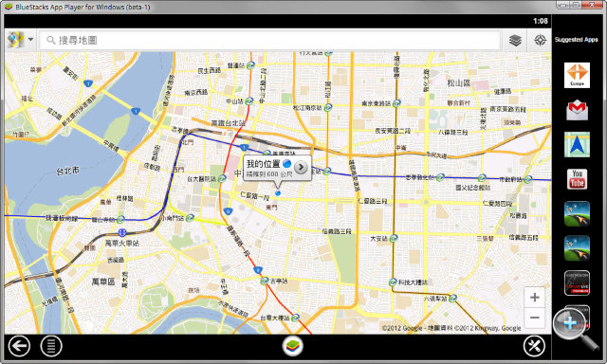
Task: Launch Gmail from Suggested Apps
Action: (x=577, y=110)
